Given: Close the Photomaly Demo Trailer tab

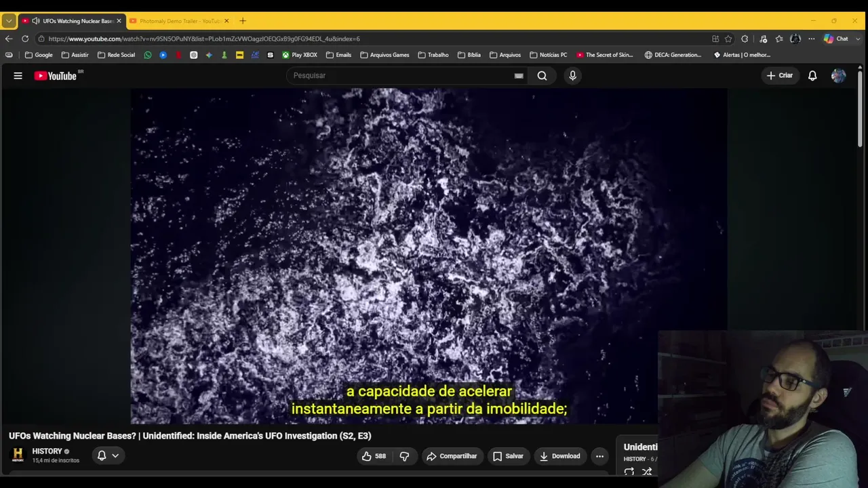Looking at the screenshot, I should 226,21.
